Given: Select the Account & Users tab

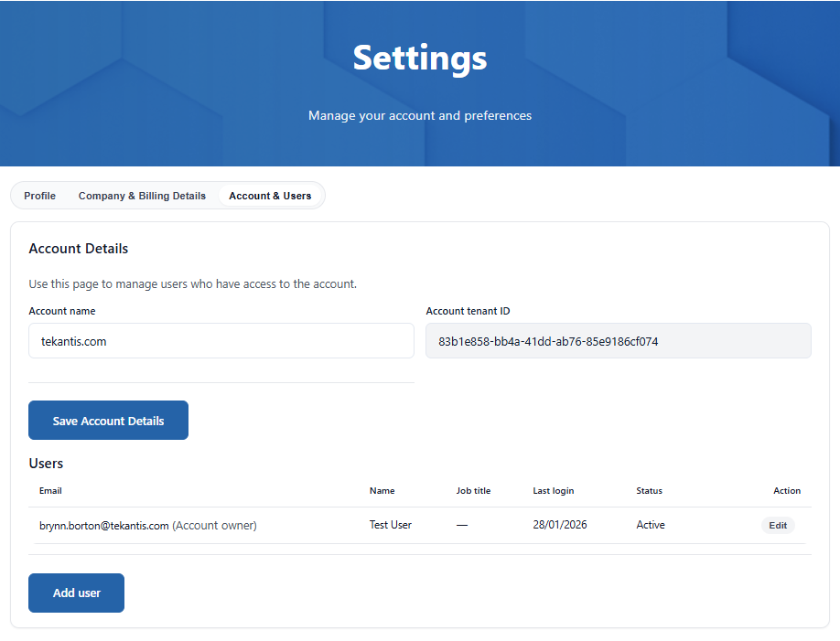Looking at the screenshot, I should [x=270, y=195].
